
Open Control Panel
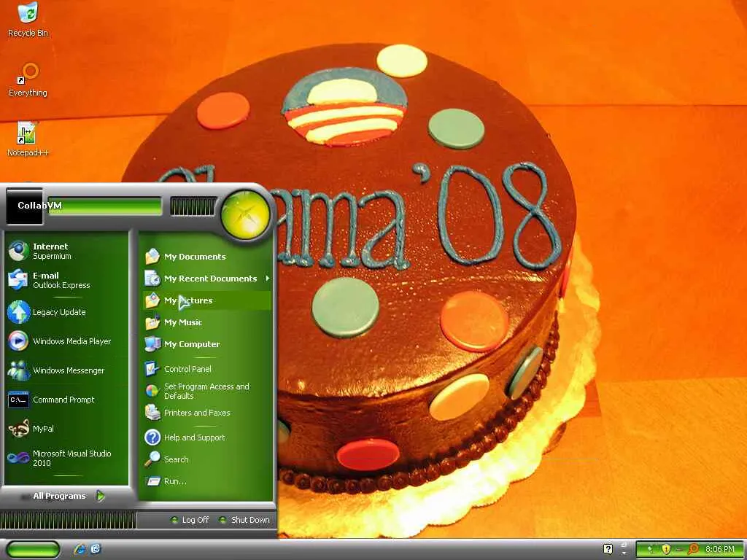[x=206, y=369]
